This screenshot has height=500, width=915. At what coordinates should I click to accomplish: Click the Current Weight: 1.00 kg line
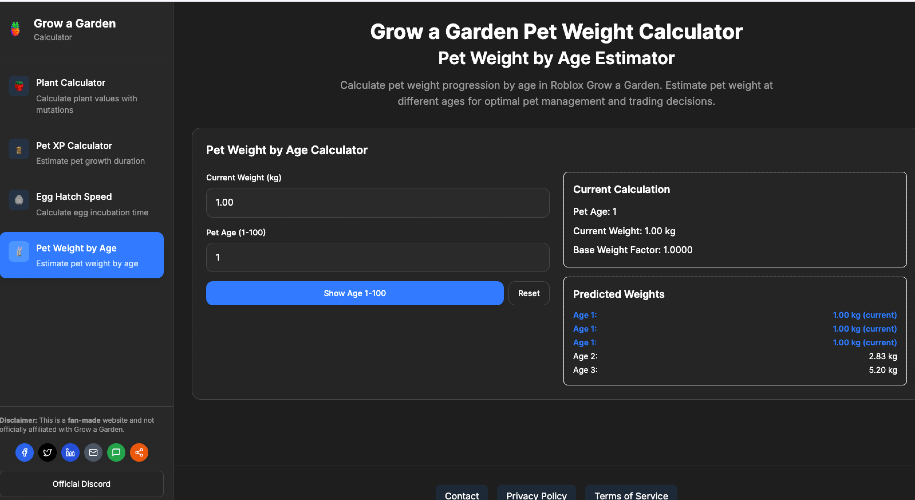(x=624, y=231)
